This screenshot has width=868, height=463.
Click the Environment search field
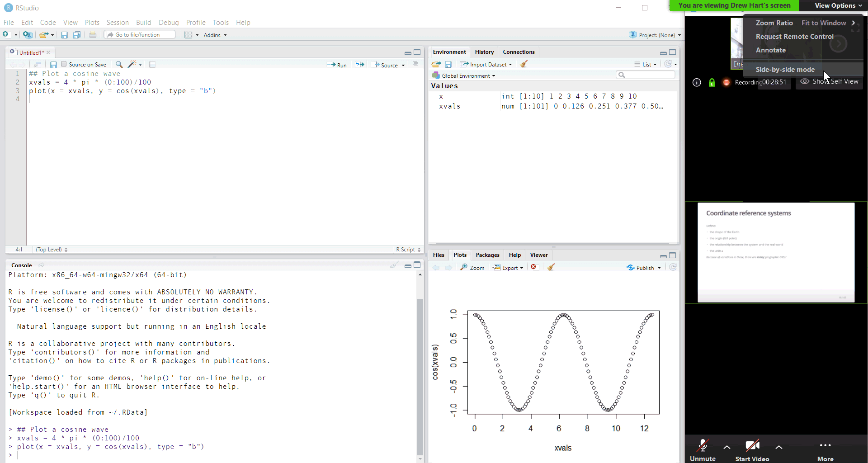[x=648, y=75]
